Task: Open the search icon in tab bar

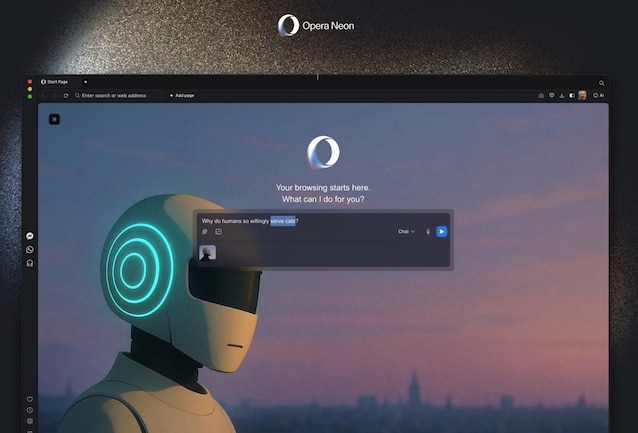Action: [601, 82]
